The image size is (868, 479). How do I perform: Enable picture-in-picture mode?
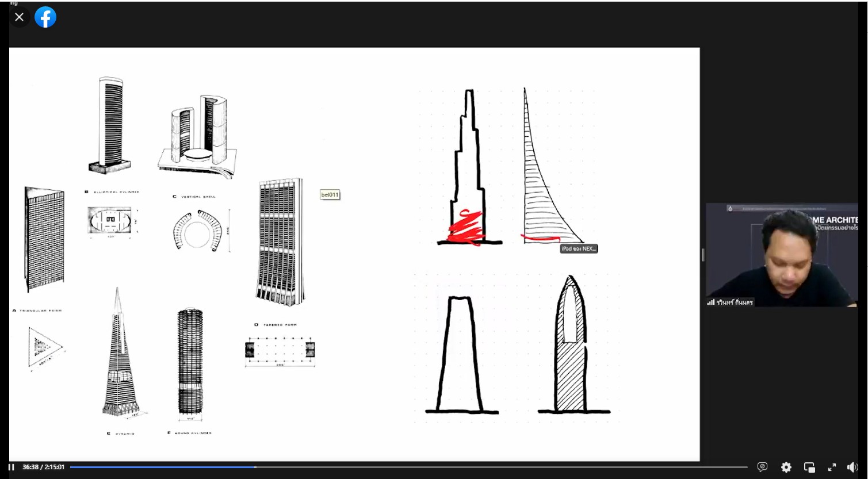tap(809, 467)
